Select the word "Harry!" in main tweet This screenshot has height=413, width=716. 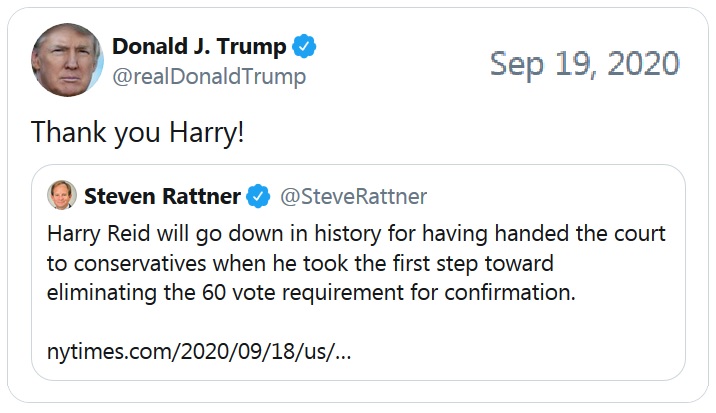point(207,132)
